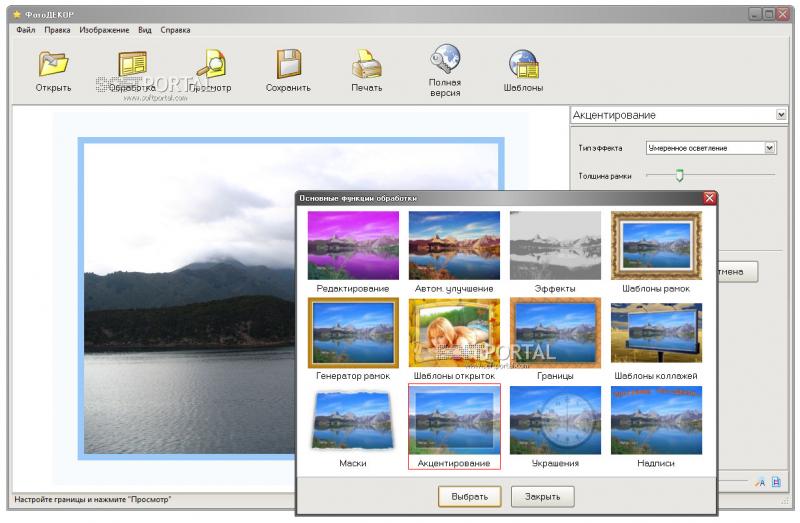
Task: Open the Правка menu
Action: pyautogui.click(x=57, y=30)
